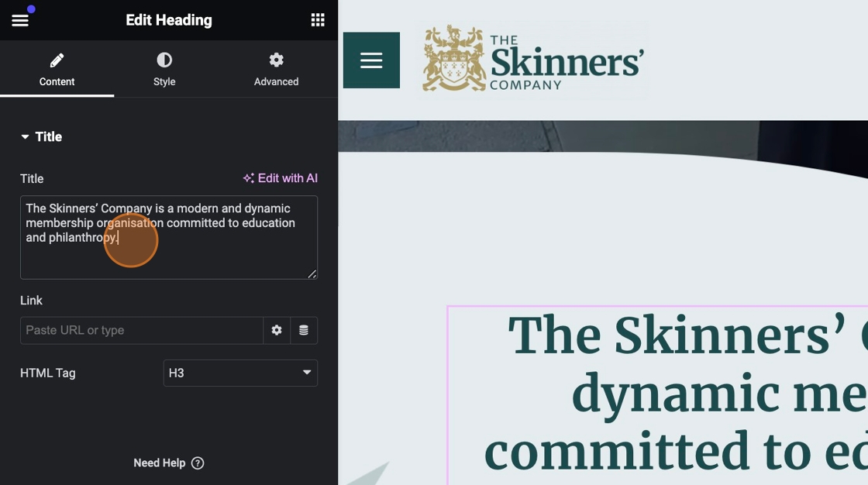Image resolution: width=868 pixels, height=485 pixels.
Task: Open the website navigation menu button
Action: 371,60
